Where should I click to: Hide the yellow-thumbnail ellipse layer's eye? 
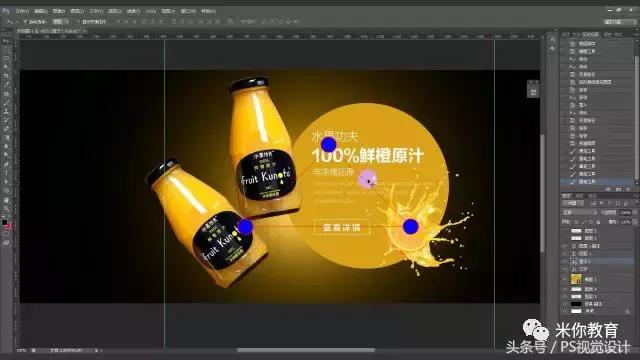(x=565, y=279)
